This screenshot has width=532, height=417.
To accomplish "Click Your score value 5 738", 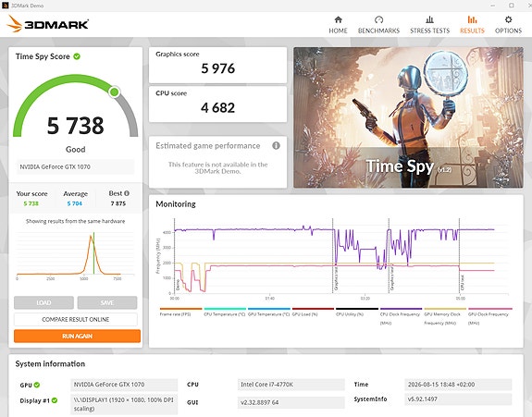I will point(31,203).
